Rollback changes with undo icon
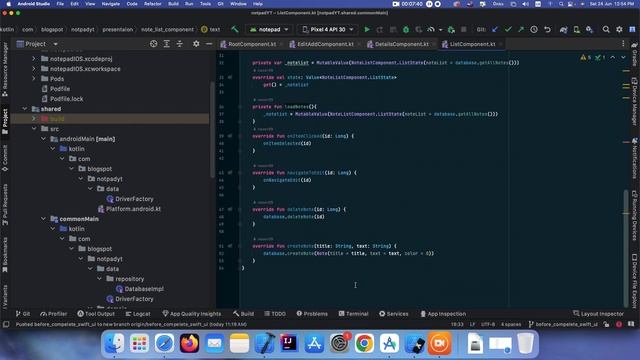640x360 pixels. coord(547,29)
